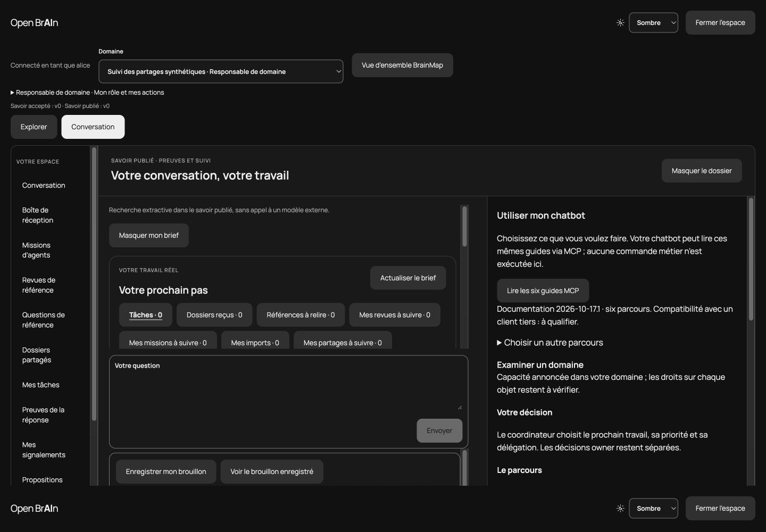Click 'Votre décision' heading
The height and width of the screenshot is (532, 766).
pyautogui.click(x=524, y=412)
